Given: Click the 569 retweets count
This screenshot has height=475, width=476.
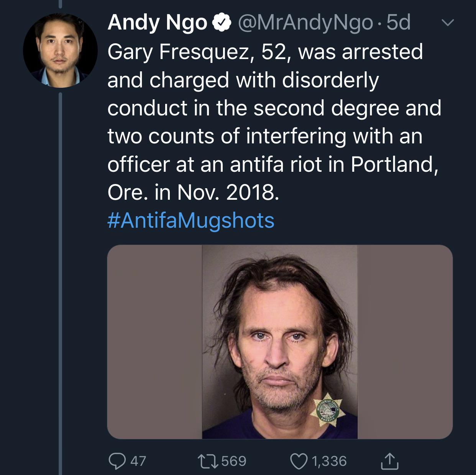Looking at the screenshot, I should [234, 460].
